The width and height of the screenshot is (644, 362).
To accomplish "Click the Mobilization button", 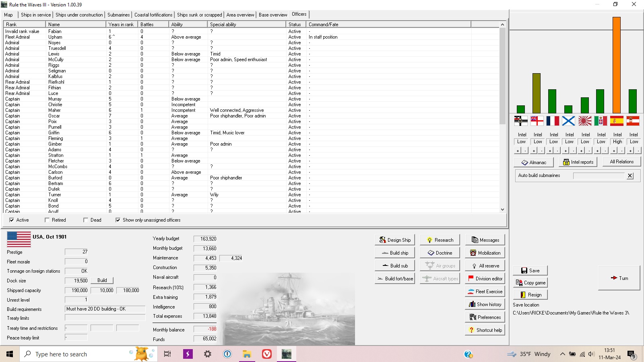I will [x=485, y=253].
